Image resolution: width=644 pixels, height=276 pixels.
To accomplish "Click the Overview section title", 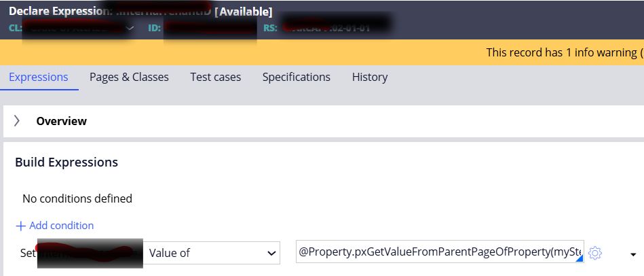I will (62, 121).
